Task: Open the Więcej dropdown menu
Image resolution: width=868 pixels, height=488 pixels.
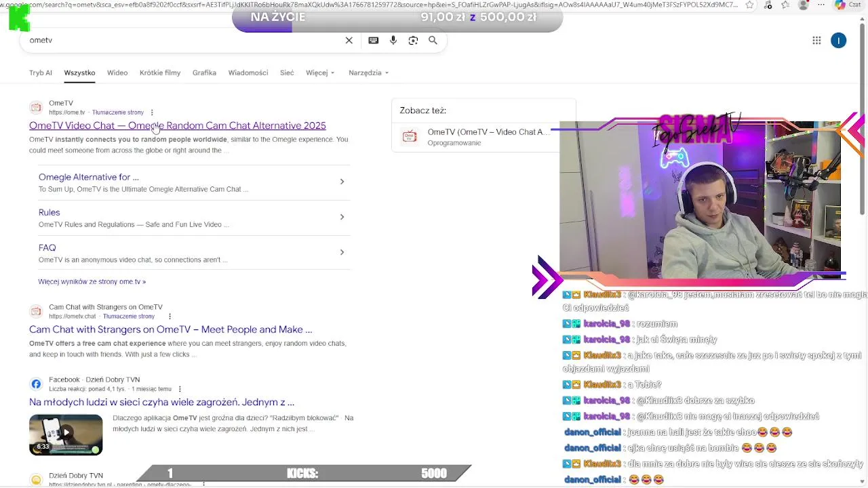Action: (320, 73)
